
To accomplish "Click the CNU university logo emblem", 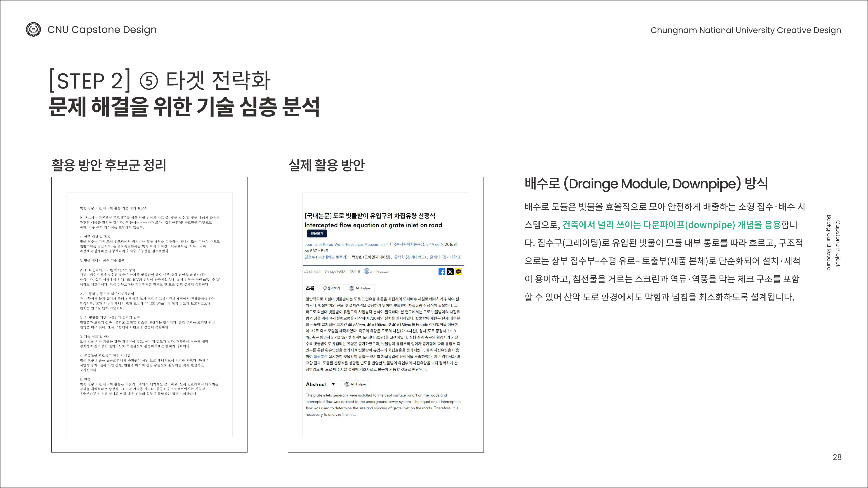I will pos(33,30).
